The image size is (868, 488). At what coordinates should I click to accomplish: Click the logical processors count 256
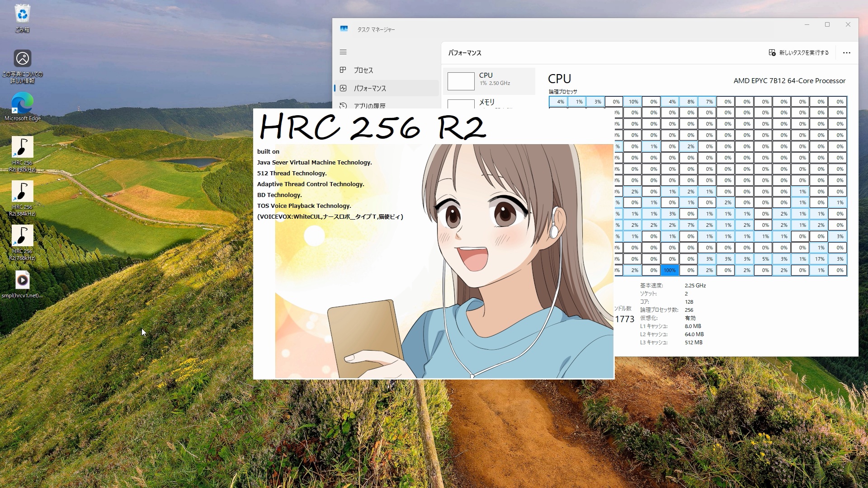pyautogui.click(x=689, y=310)
